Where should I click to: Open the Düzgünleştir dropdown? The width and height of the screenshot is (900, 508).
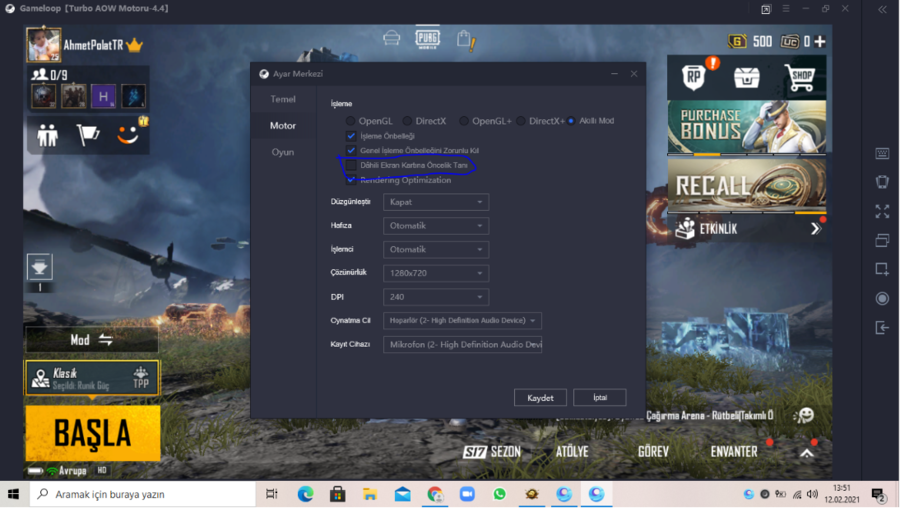tap(436, 202)
